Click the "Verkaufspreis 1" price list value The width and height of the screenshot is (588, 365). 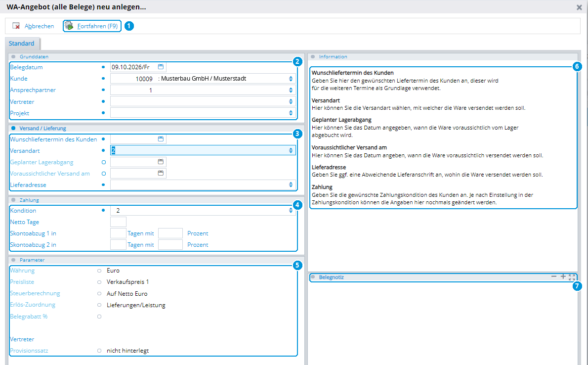(128, 281)
